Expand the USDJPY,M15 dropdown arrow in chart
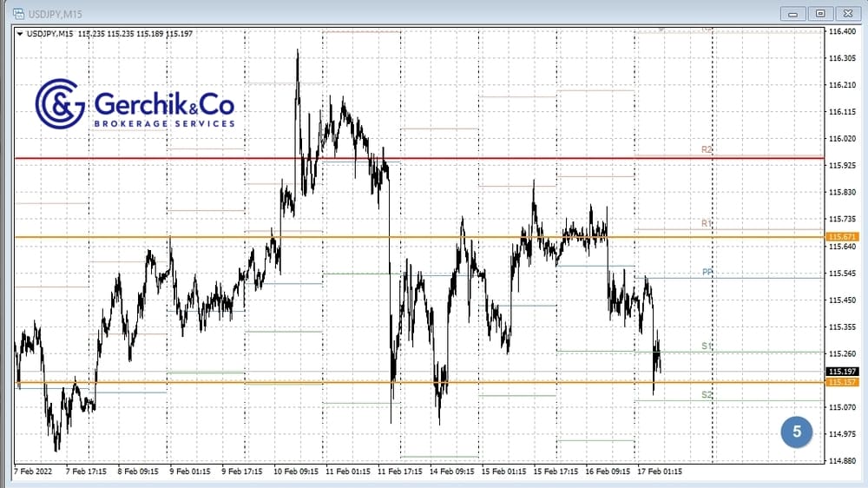The image size is (868, 488). pos(20,33)
